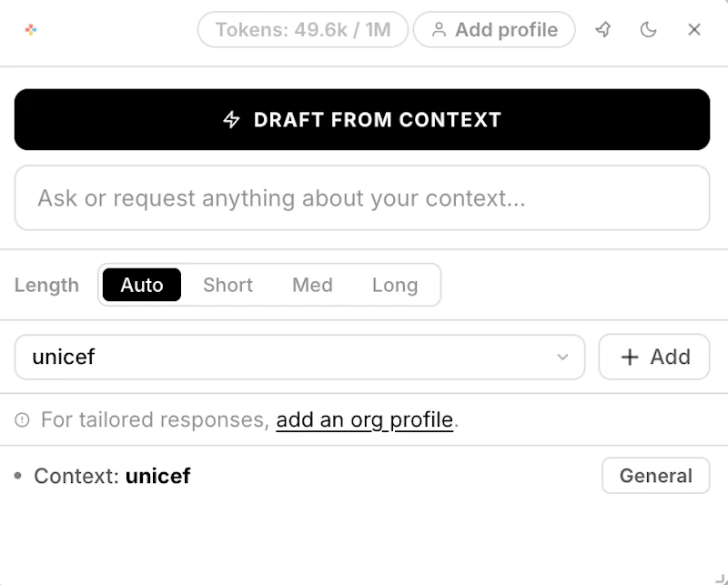Open the add an org profile link
Image resolution: width=728 pixels, height=585 pixels.
(x=364, y=420)
